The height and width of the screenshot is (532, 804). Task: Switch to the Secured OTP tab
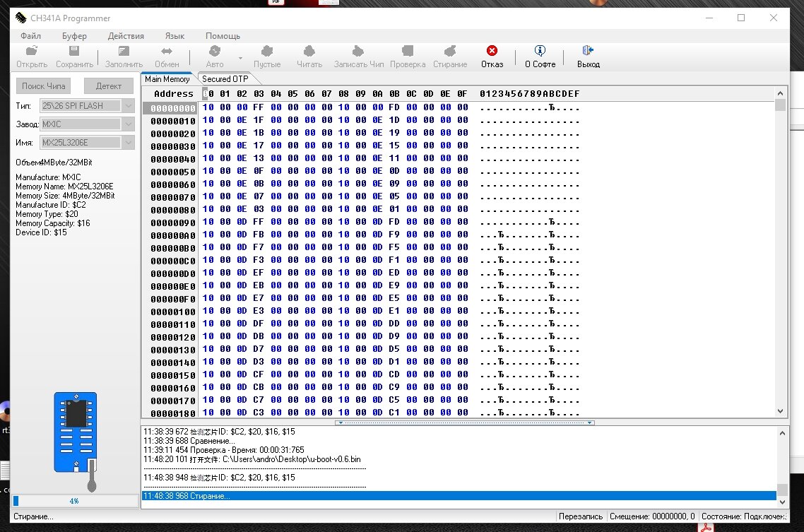click(225, 79)
